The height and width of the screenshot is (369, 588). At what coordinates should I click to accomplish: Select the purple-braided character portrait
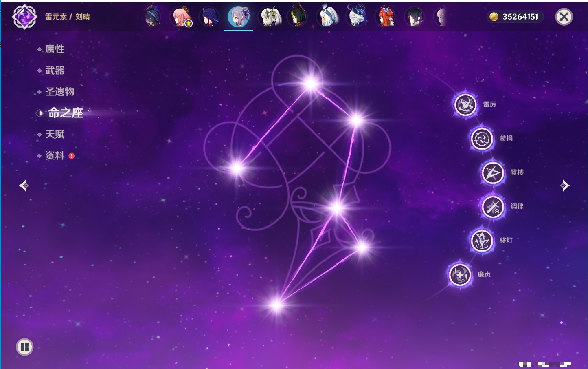209,17
